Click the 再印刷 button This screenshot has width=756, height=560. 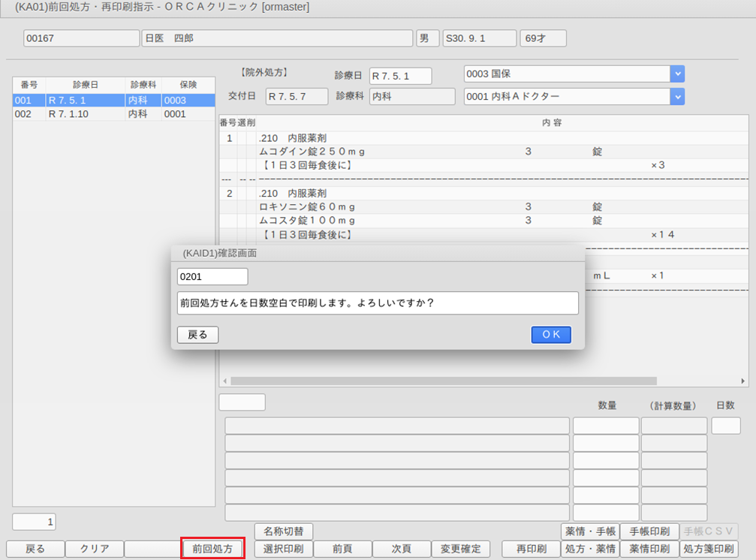click(531, 549)
